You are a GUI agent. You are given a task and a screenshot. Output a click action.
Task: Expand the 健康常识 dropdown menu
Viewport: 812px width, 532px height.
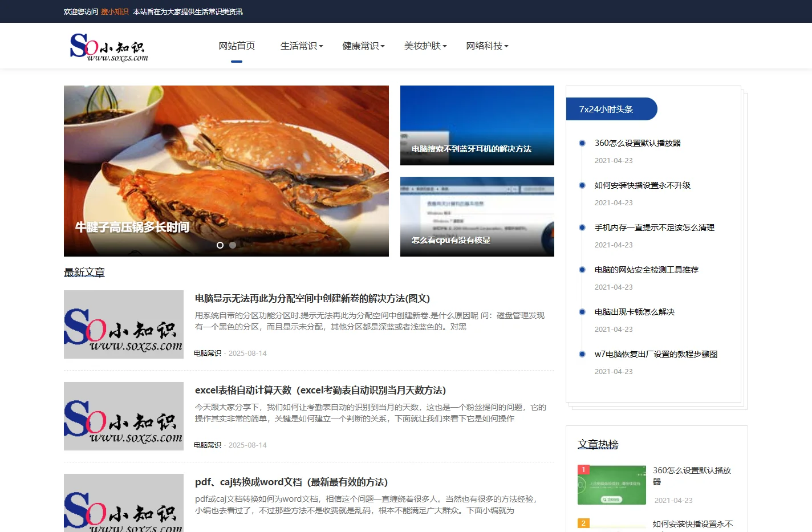coord(363,46)
